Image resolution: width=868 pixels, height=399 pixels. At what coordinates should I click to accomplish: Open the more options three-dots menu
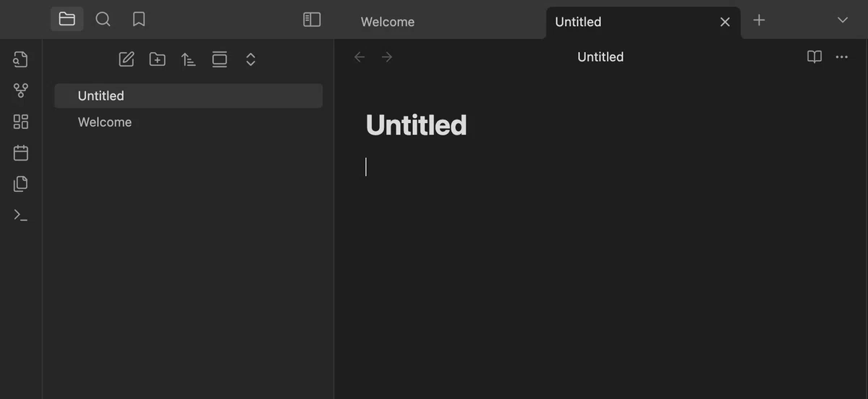pos(842,56)
